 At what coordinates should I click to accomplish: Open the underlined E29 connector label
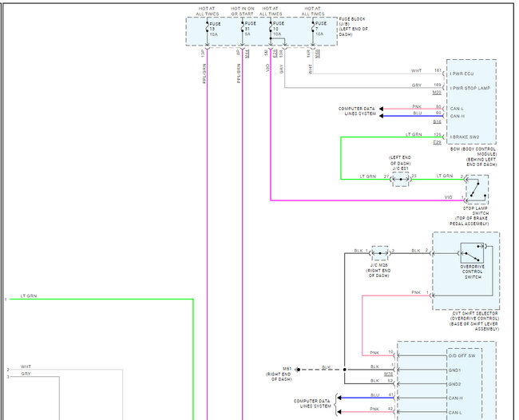(x=437, y=142)
